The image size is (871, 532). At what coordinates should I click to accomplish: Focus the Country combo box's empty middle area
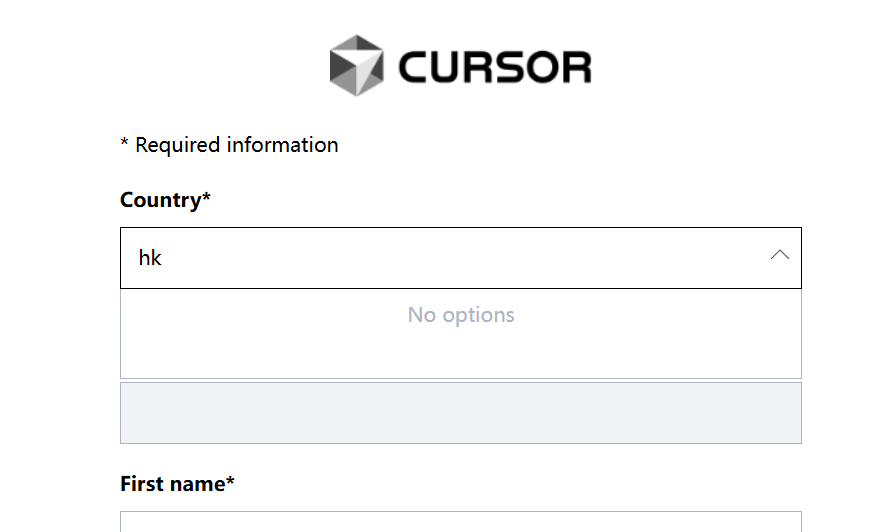[460, 258]
